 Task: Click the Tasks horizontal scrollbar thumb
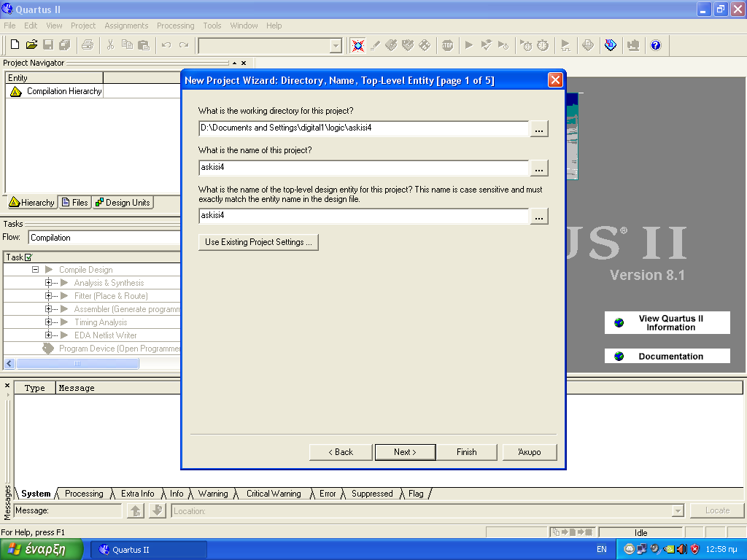77,363
